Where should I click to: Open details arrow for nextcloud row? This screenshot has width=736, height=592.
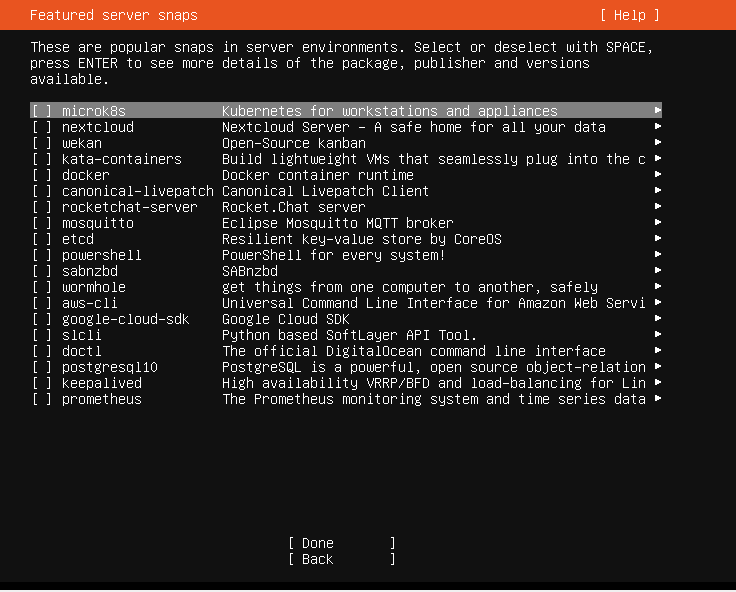(658, 126)
